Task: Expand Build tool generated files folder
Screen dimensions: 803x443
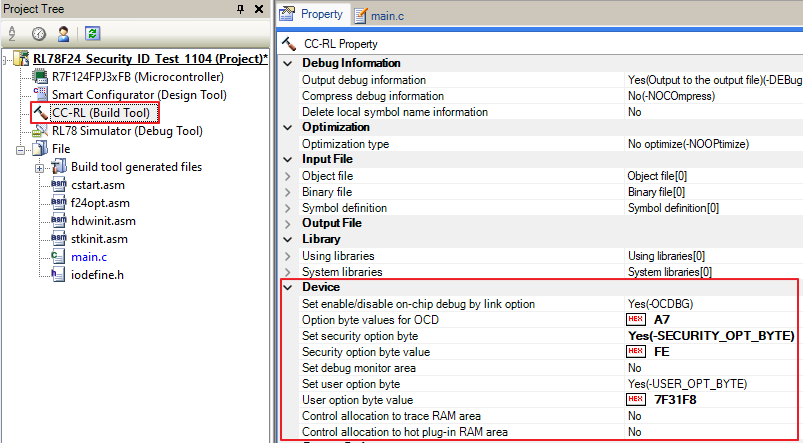Action: point(39,168)
